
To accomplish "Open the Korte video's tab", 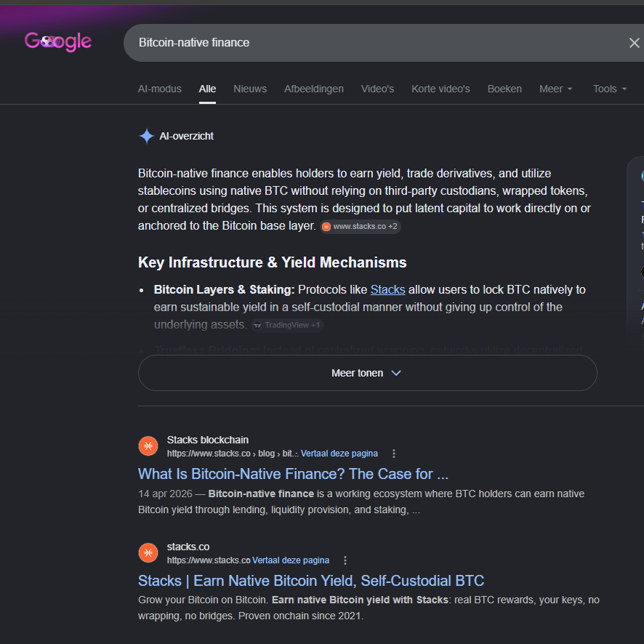I will (x=440, y=89).
